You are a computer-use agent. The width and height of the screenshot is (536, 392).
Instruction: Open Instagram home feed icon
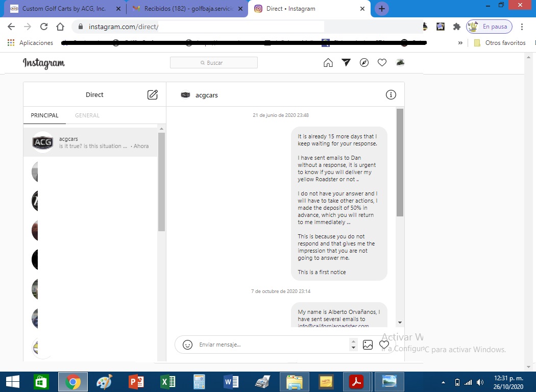pos(328,63)
